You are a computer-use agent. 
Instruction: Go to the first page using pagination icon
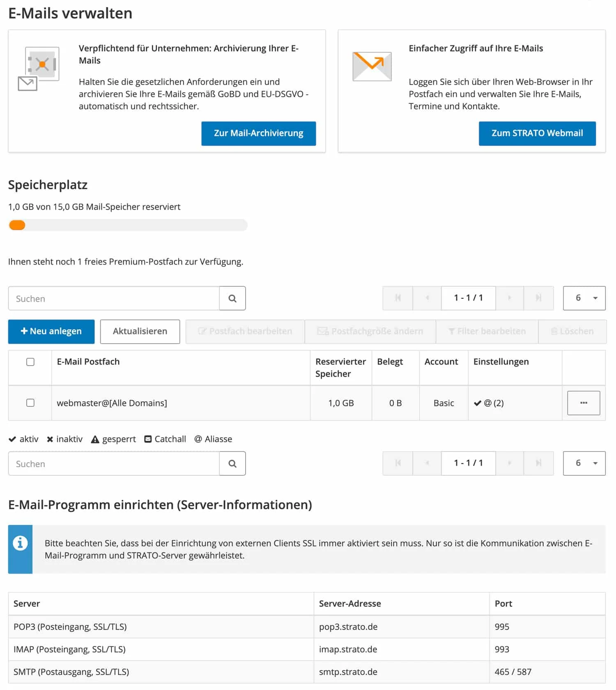[x=397, y=298]
